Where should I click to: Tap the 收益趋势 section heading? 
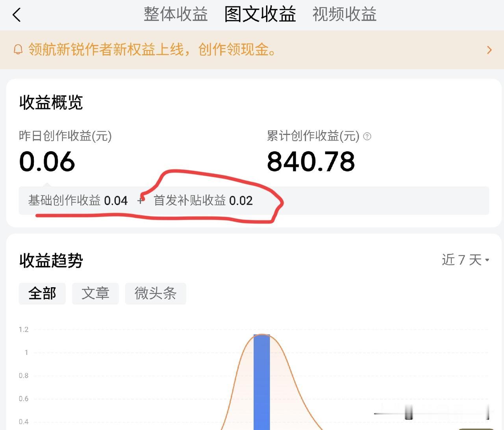coord(51,260)
